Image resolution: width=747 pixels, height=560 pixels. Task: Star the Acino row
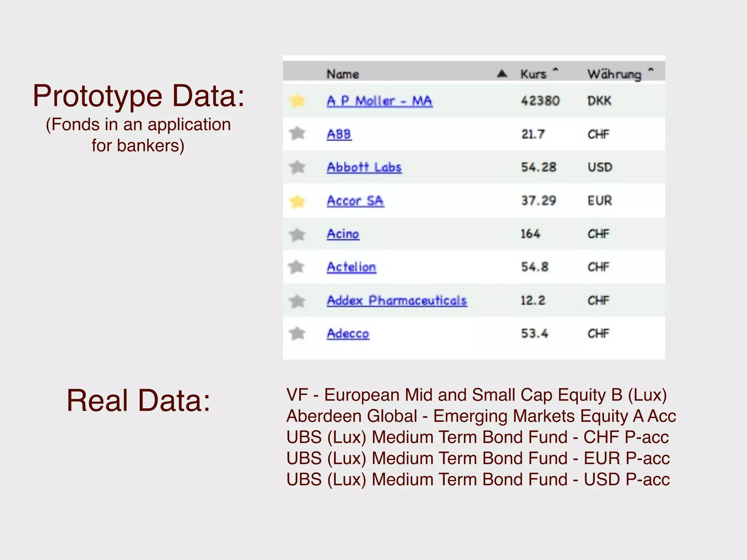[x=297, y=234]
